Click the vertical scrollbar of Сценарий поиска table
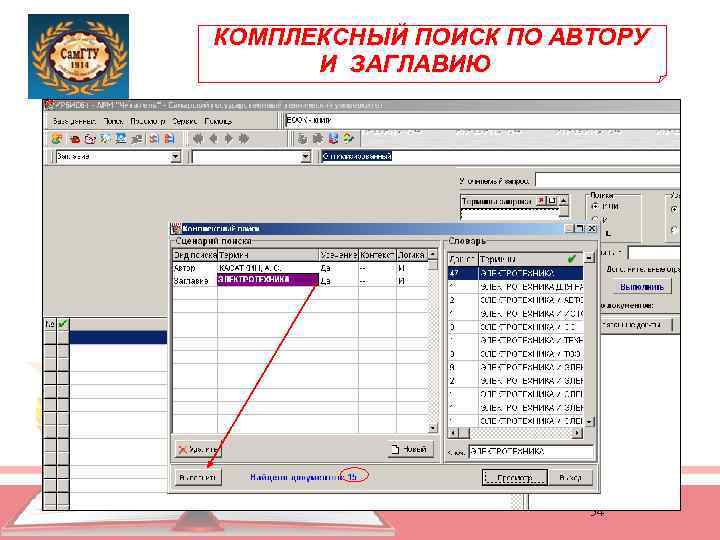 [432, 341]
